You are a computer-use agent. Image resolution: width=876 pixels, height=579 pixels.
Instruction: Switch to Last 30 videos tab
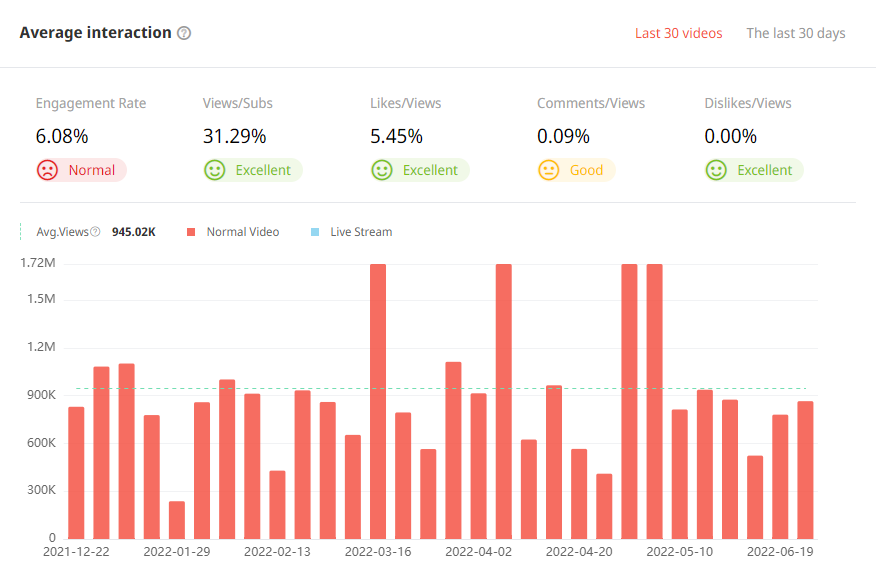tap(678, 33)
